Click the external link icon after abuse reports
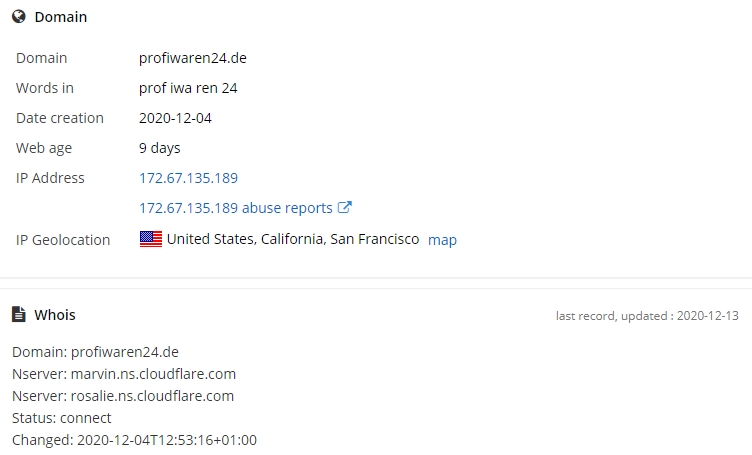752x455 pixels. tap(345, 207)
